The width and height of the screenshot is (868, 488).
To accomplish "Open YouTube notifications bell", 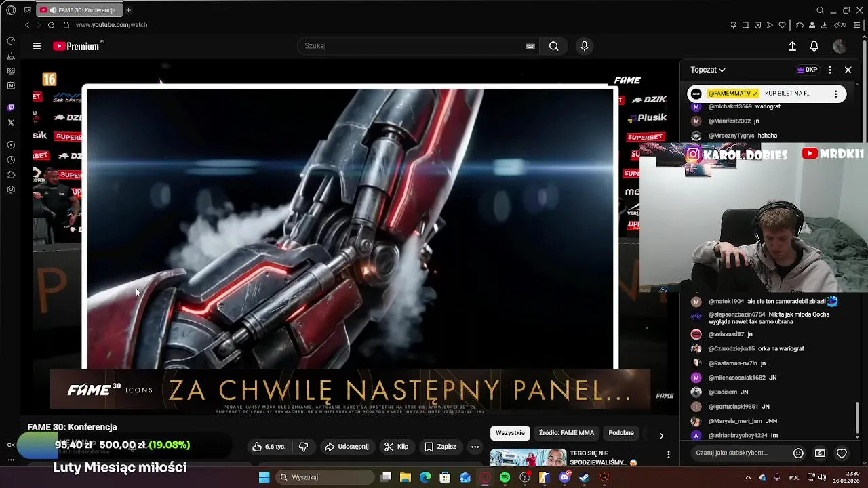I will [x=814, y=46].
